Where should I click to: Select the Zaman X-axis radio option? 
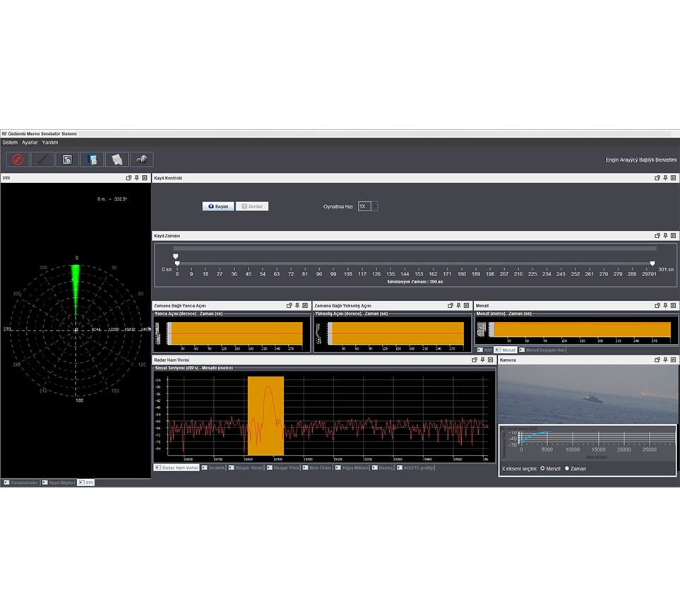[567, 468]
